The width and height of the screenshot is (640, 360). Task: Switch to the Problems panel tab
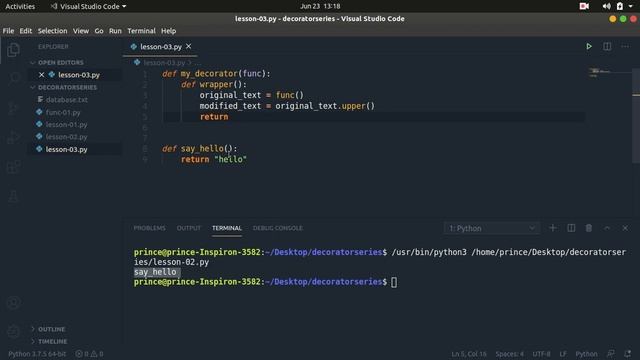click(149, 228)
